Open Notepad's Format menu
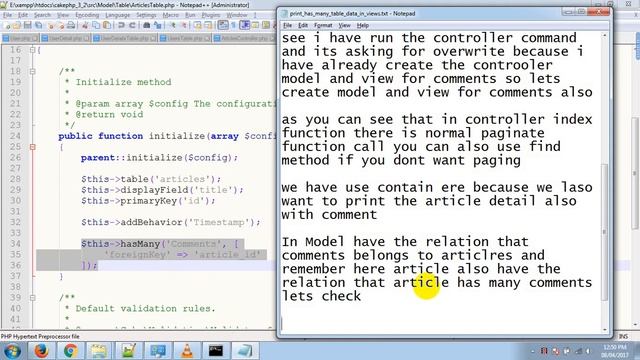 (x=323, y=25)
